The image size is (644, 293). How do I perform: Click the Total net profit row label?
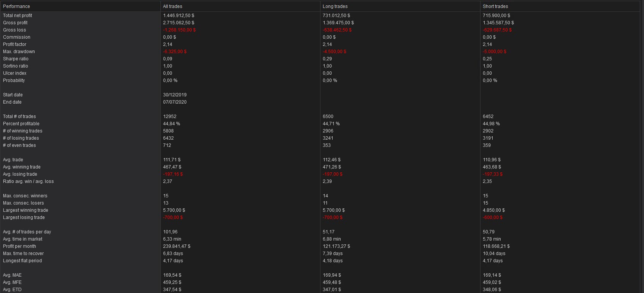[17, 16]
